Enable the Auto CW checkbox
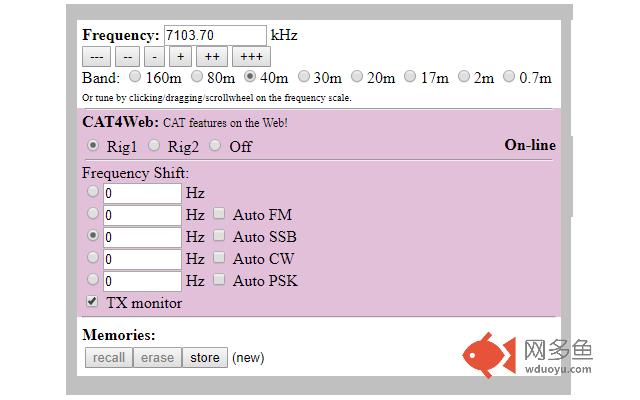The image size is (640, 400). point(219,258)
